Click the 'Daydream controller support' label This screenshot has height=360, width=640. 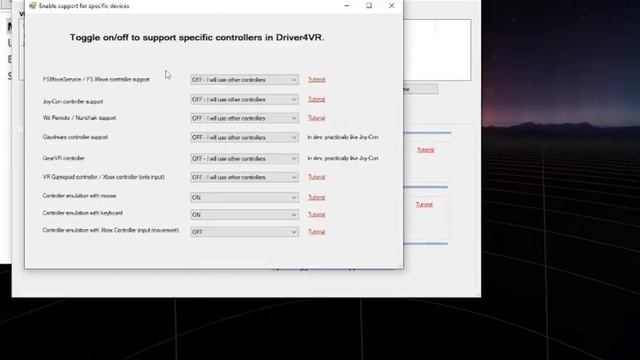point(75,137)
